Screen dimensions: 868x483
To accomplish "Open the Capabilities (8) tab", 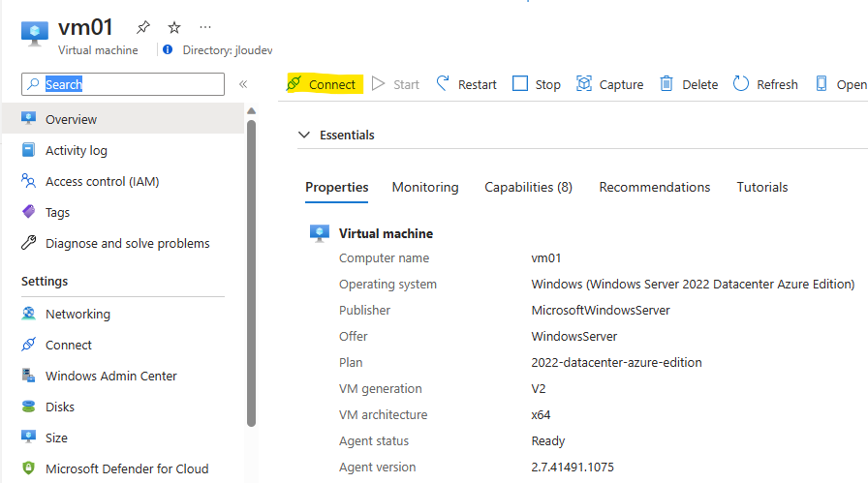I will tap(528, 187).
